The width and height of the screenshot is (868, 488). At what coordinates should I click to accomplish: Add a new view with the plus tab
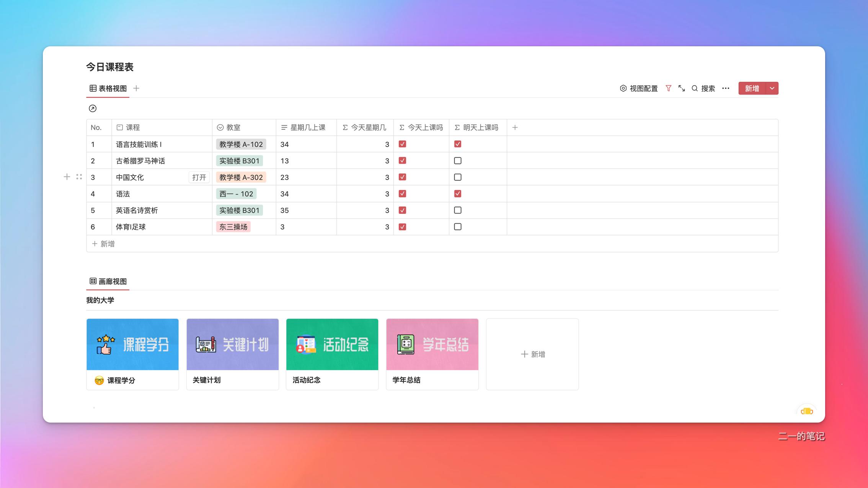pyautogui.click(x=136, y=88)
